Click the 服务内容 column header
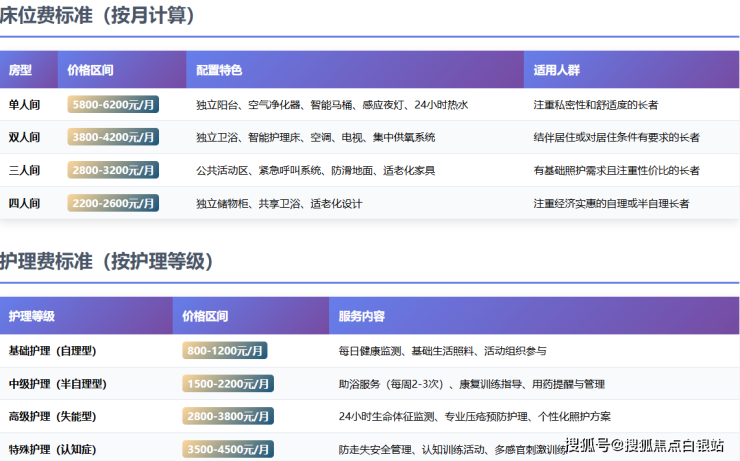 pyautogui.click(x=361, y=317)
